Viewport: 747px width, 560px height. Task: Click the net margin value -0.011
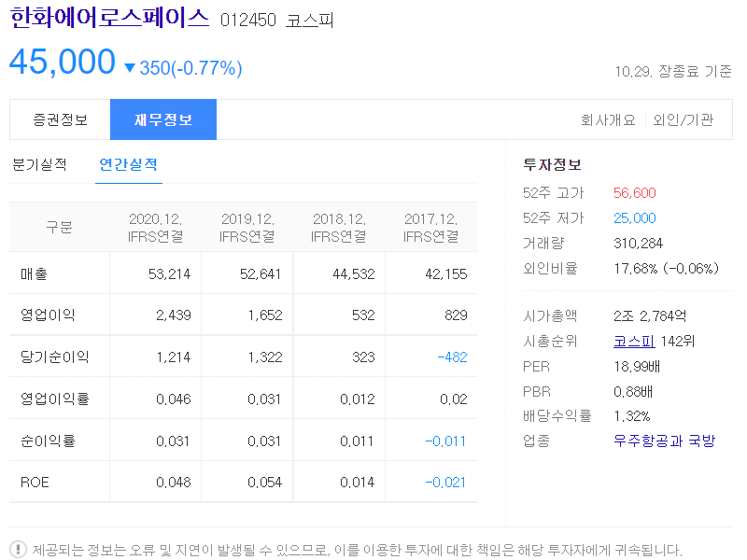tap(445, 441)
